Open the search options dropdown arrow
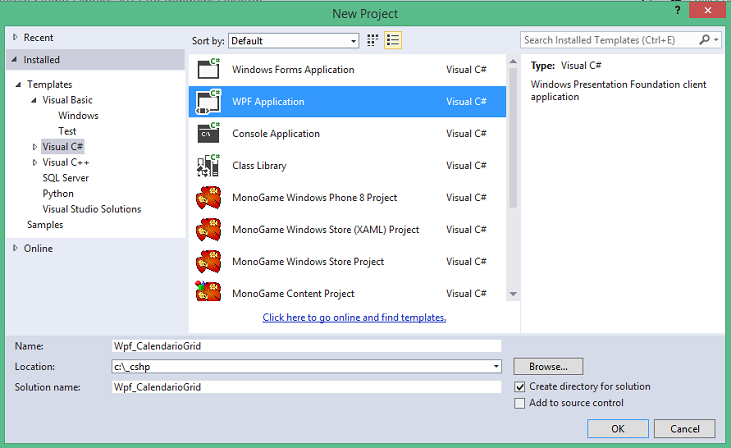731x448 pixels. (717, 40)
